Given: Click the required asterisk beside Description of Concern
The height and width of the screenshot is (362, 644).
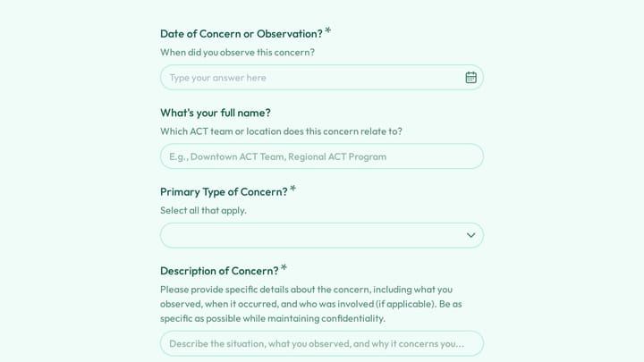Looking at the screenshot, I should click(284, 267).
